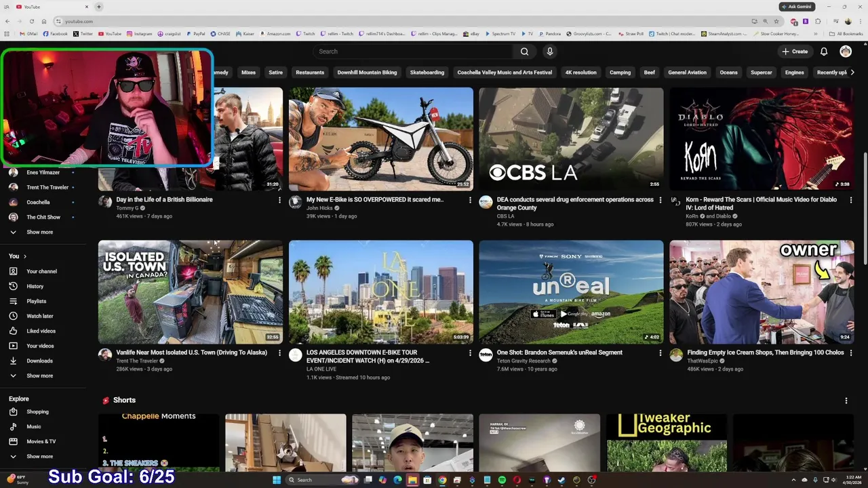Click the Create button
868x488 pixels.
(795, 52)
